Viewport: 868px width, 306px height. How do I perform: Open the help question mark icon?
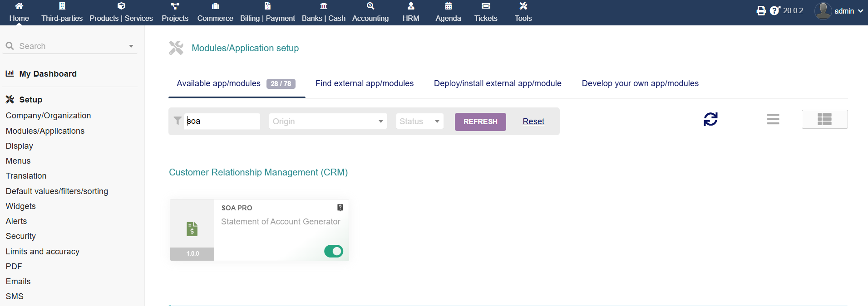click(x=774, y=11)
